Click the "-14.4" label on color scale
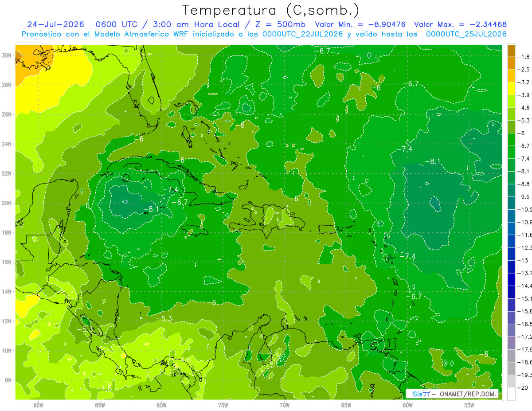Viewport: 532px width, 411px height. pos(526,286)
